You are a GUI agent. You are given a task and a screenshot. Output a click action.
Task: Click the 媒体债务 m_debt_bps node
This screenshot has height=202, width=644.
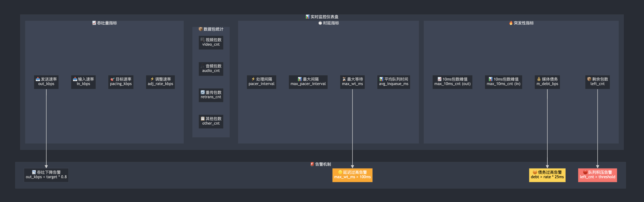point(547,82)
